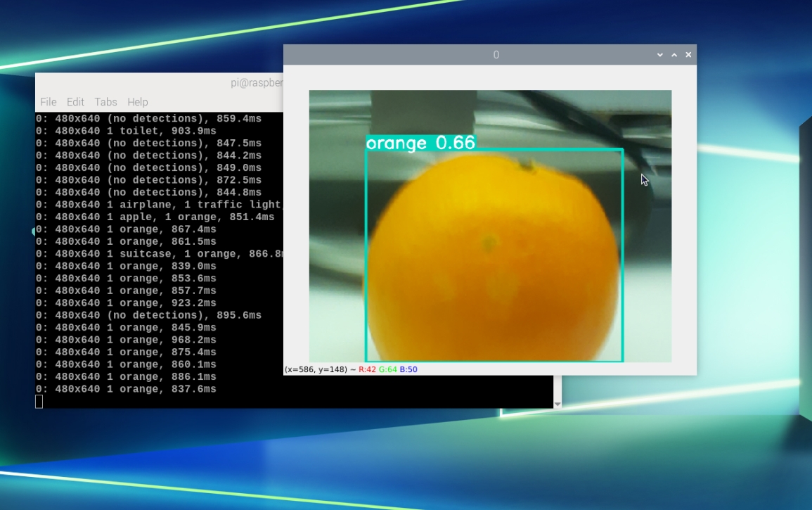Click the terminal line ending in 872.5ms
The width and height of the screenshot is (812, 510).
coord(148,180)
